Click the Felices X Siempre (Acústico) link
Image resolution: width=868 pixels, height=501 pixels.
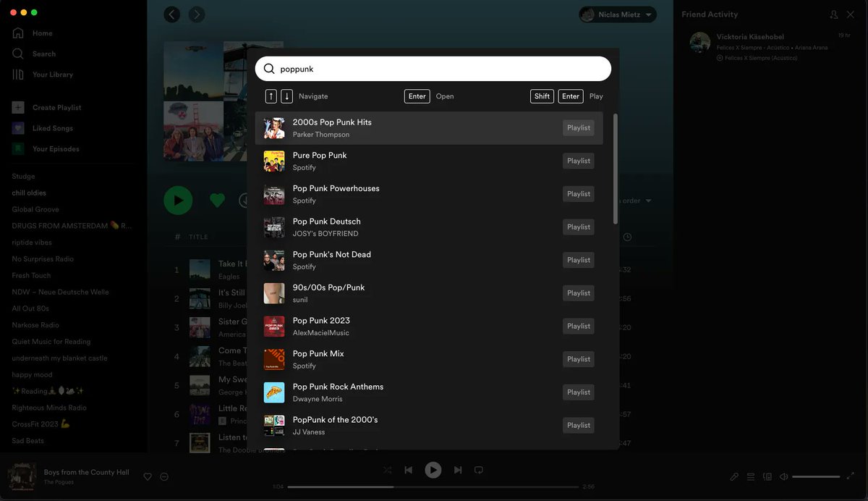(x=761, y=58)
